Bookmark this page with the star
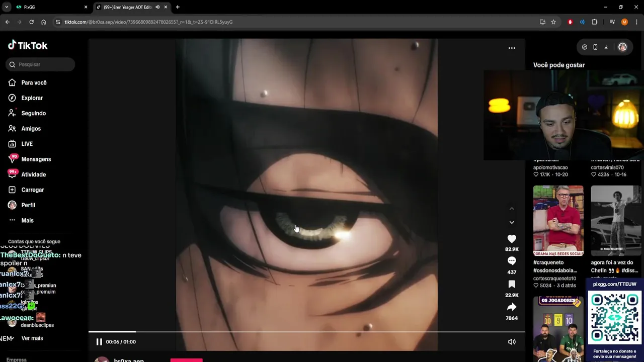Screen dimensions: 644x362 553,22
